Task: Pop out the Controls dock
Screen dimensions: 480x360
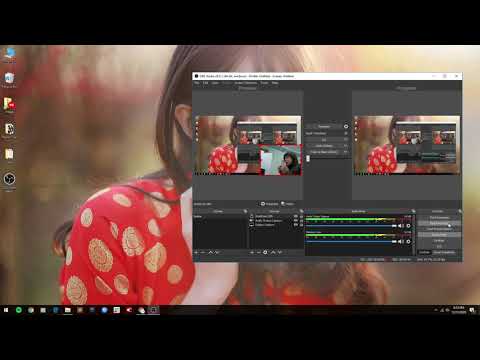Action: coord(460,211)
